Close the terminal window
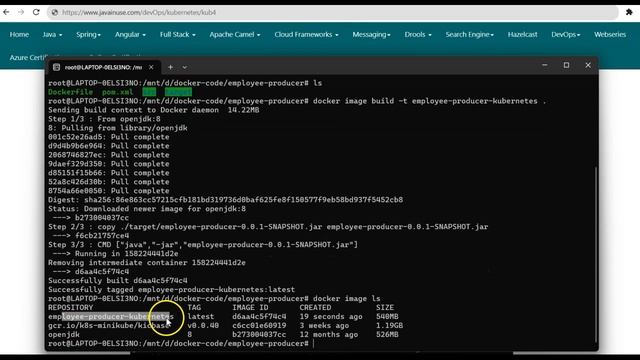 tap(588, 65)
